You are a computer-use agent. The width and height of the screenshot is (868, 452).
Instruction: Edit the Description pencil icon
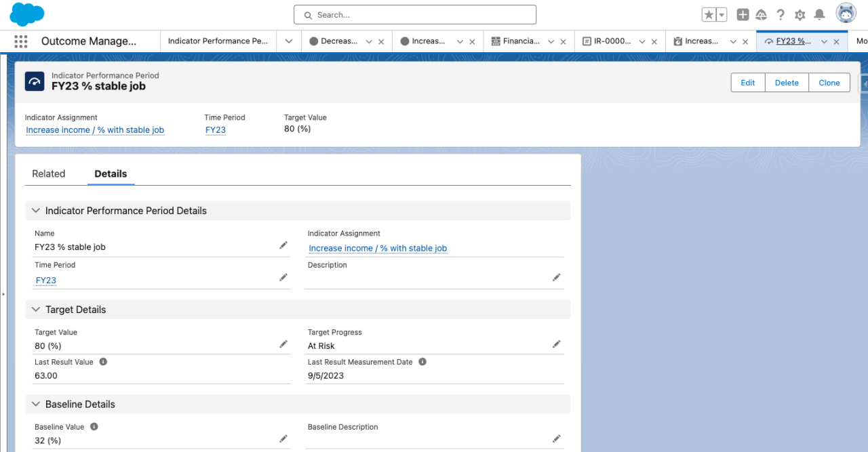557,277
